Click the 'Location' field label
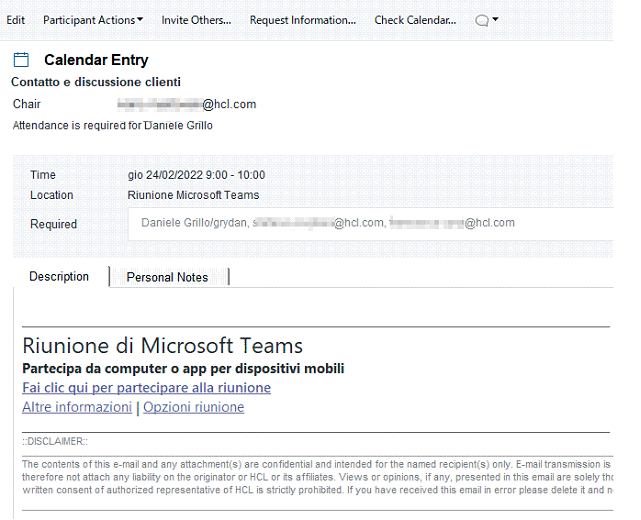 tap(52, 195)
